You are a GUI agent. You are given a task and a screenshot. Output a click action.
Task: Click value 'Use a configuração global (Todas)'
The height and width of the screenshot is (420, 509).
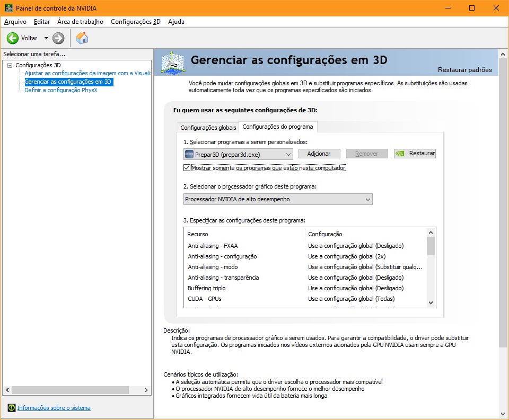coord(351,299)
